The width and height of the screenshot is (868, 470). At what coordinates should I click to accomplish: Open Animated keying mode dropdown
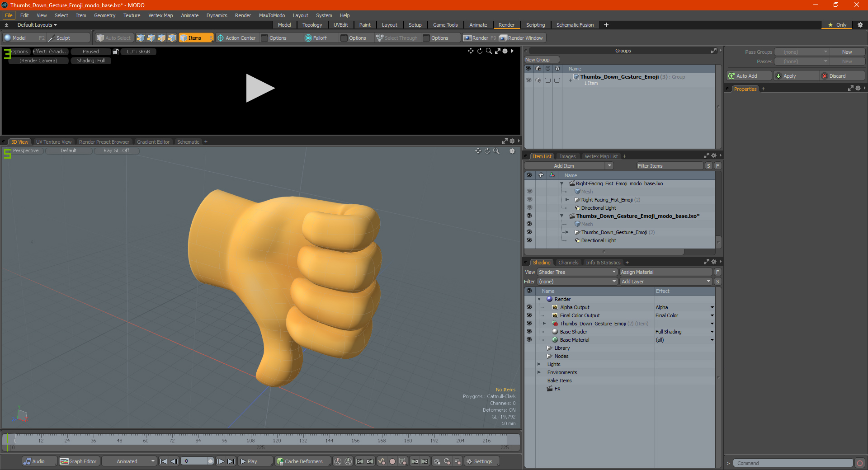coord(129,461)
